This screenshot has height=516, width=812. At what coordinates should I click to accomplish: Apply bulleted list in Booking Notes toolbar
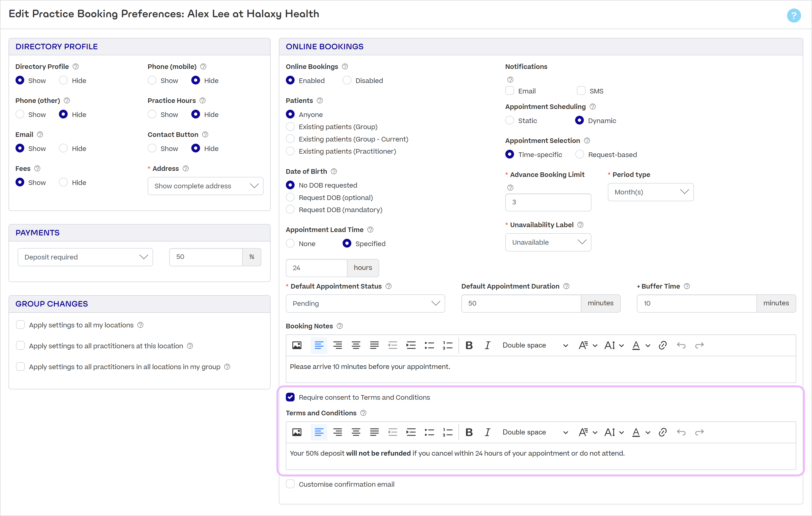click(429, 345)
